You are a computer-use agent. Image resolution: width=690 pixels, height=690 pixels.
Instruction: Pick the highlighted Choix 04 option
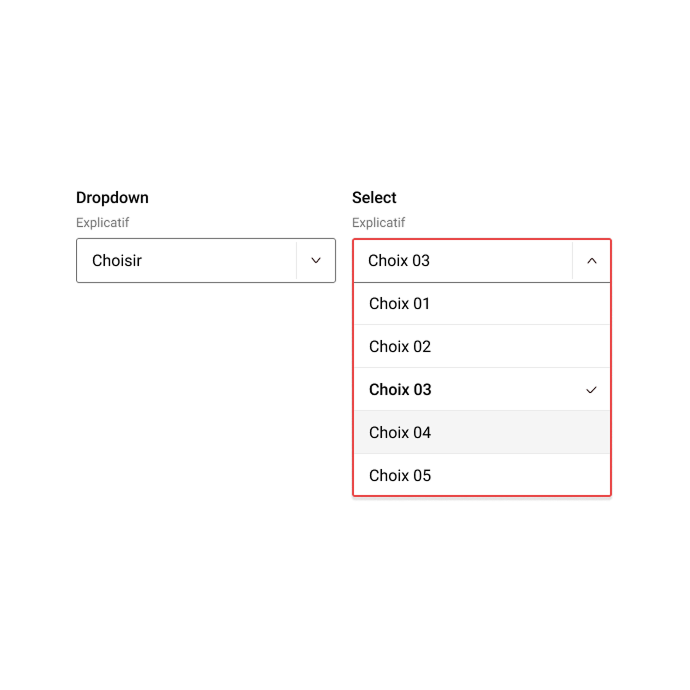coord(400,433)
